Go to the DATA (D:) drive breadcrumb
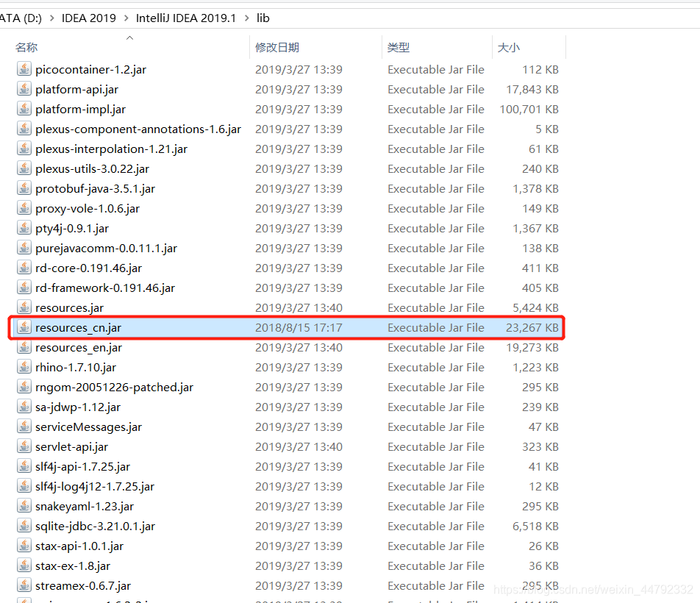Image resolution: width=700 pixels, height=603 pixels. (x=21, y=18)
